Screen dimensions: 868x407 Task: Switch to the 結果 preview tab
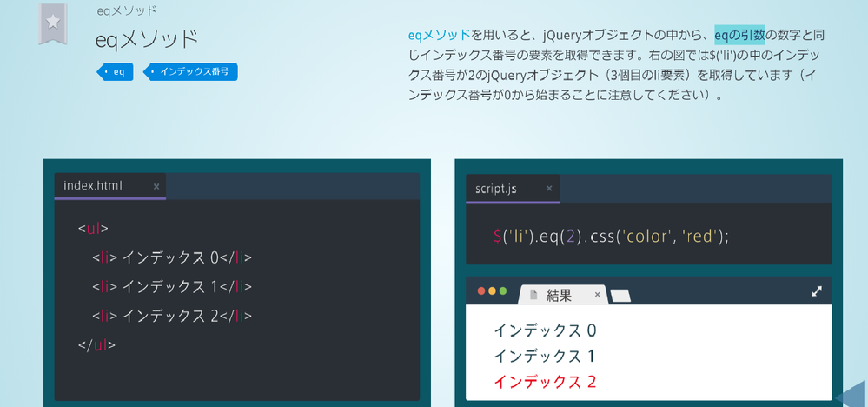pos(559,296)
